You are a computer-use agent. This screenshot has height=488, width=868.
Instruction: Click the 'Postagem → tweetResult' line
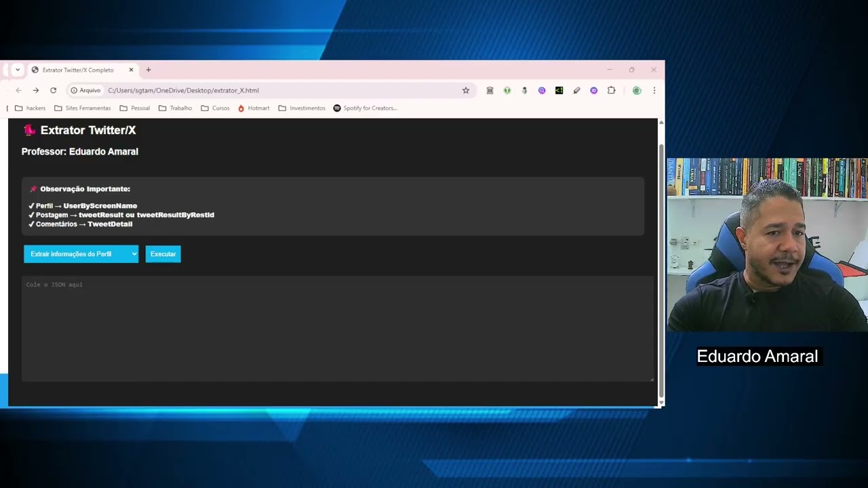(121, 215)
